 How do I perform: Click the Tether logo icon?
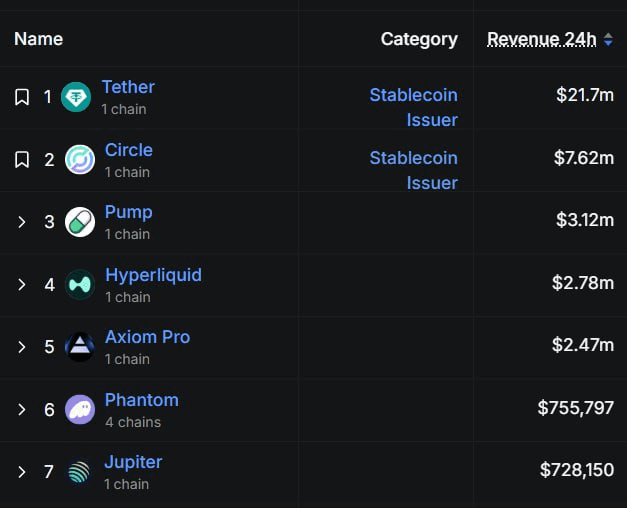pos(76,97)
